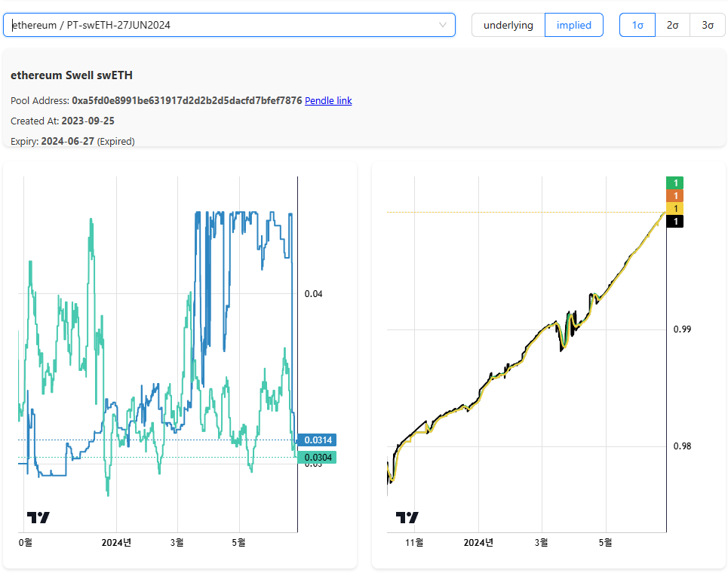Switch to underlying mode

click(x=508, y=25)
